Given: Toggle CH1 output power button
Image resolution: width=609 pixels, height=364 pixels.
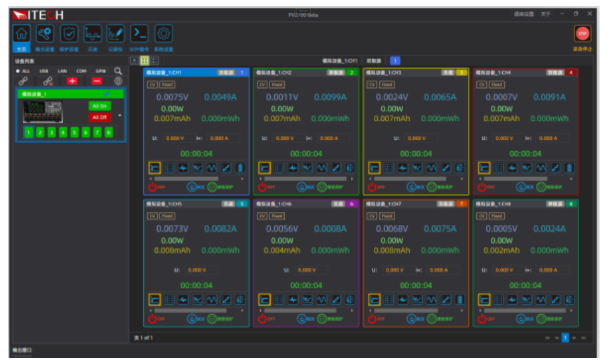Looking at the screenshot, I should (152, 187).
